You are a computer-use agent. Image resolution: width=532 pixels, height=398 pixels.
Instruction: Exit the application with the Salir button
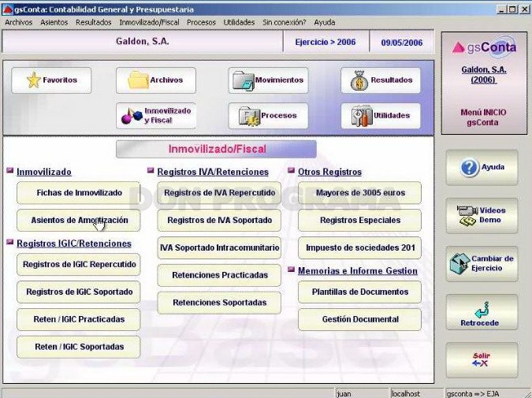[x=482, y=360]
